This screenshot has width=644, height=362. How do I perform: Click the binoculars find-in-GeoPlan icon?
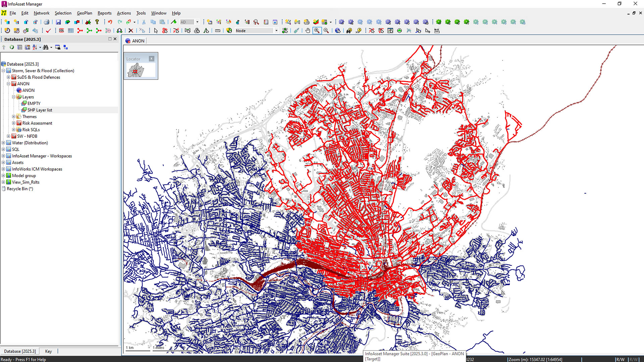click(x=349, y=31)
